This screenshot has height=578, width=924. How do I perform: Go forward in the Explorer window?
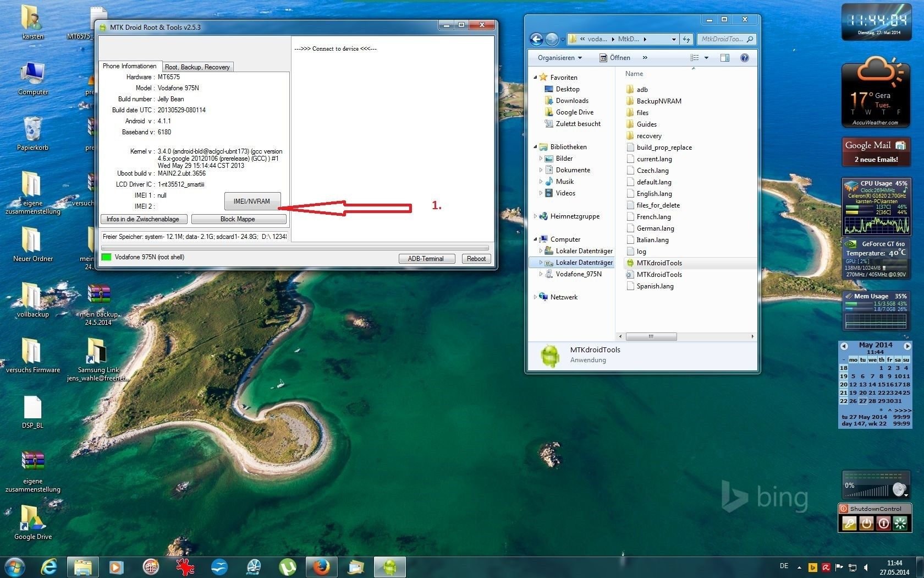point(551,39)
